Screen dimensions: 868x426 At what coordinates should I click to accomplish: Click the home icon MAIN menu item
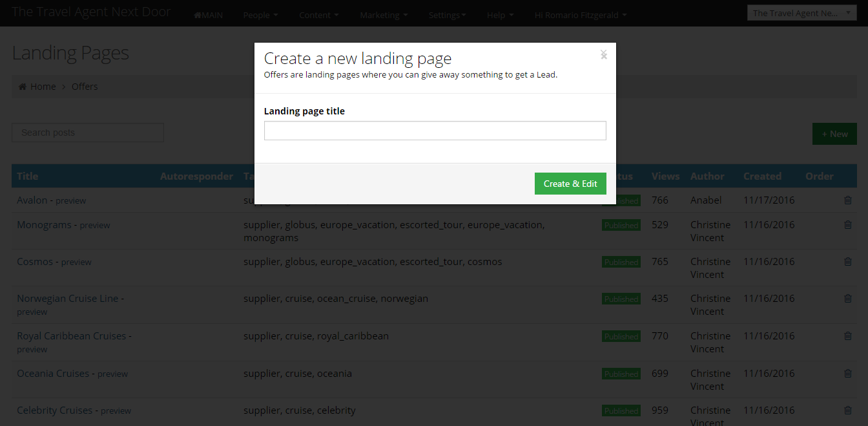208,16
